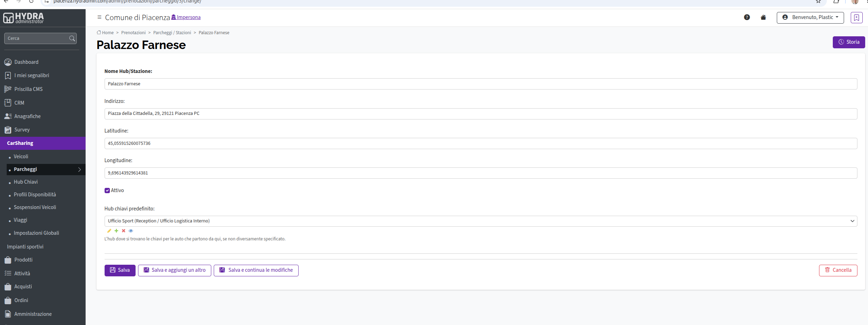868x325 pixels.
Task: Click the search magnifier icon in sidebar
Action: tap(72, 38)
